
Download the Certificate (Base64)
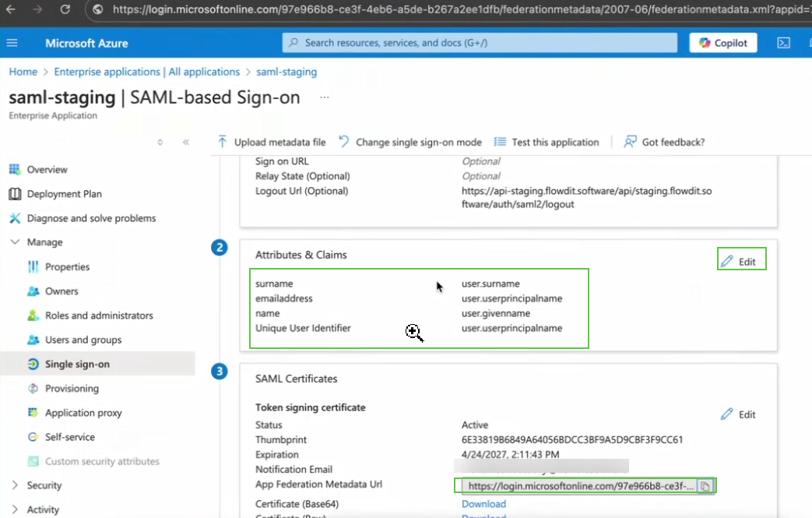pyautogui.click(x=483, y=504)
